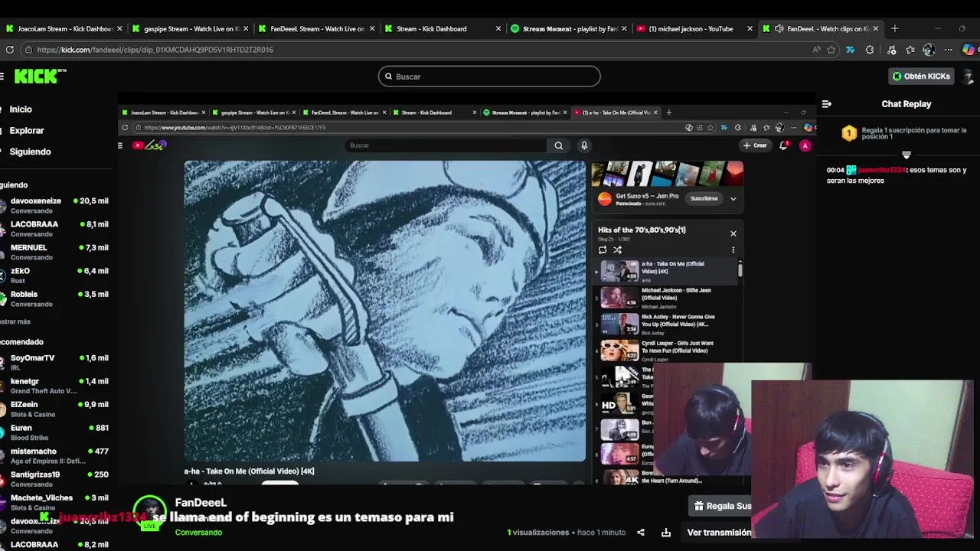
Task: Click the download clip icon
Action: click(x=666, y=533)
